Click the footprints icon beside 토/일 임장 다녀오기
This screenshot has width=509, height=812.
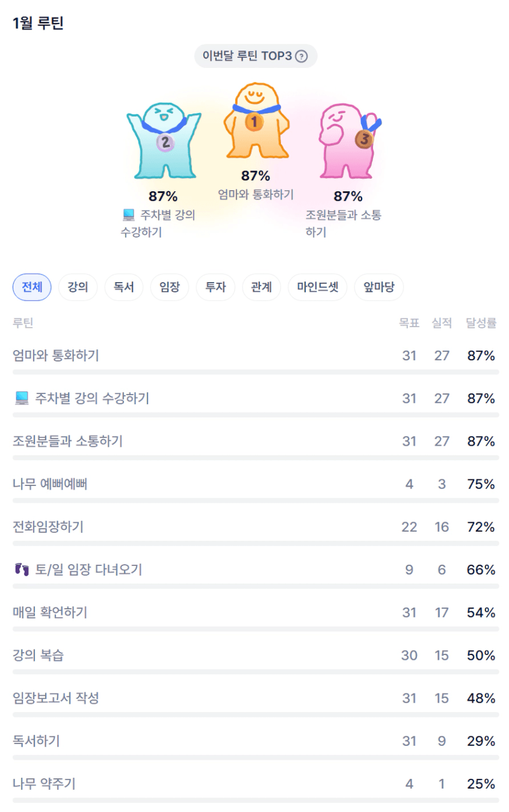(x=22, y=570)
